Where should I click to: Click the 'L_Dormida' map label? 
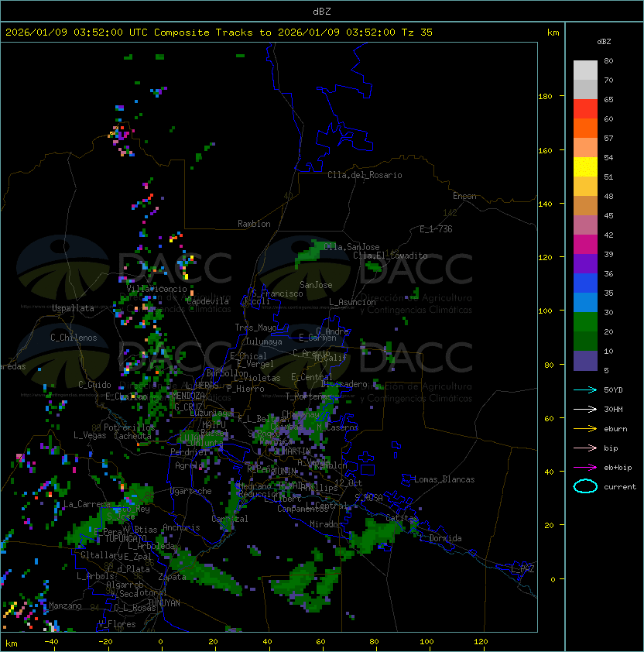click(440, 538)
